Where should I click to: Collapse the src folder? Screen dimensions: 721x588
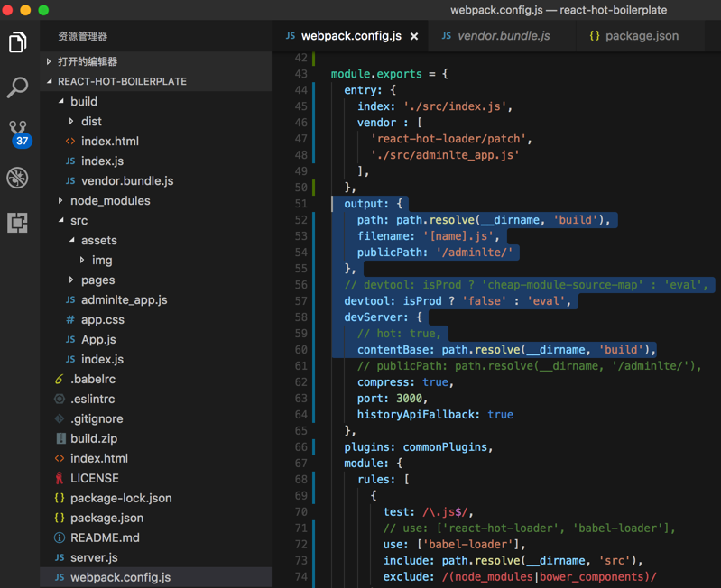(x=79, y=220)
